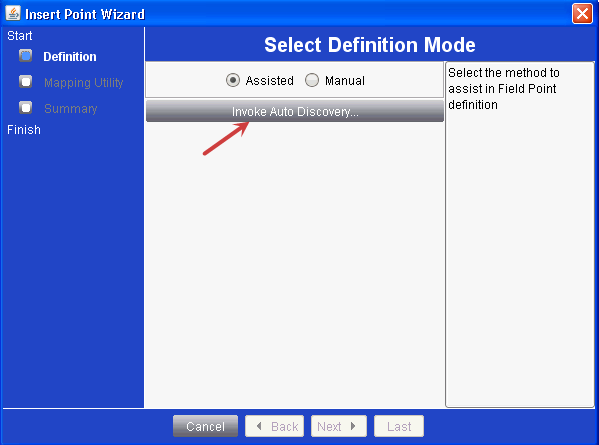Click the Field Point definition help text
The width and height of the screenshot is (599, 445).
coord(504,88)
